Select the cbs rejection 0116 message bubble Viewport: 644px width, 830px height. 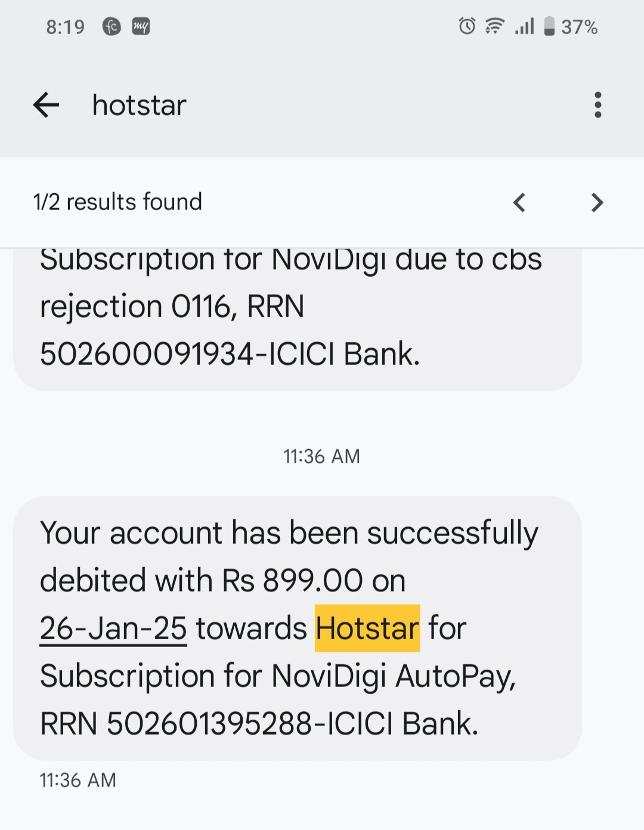(x=297, y=316)
